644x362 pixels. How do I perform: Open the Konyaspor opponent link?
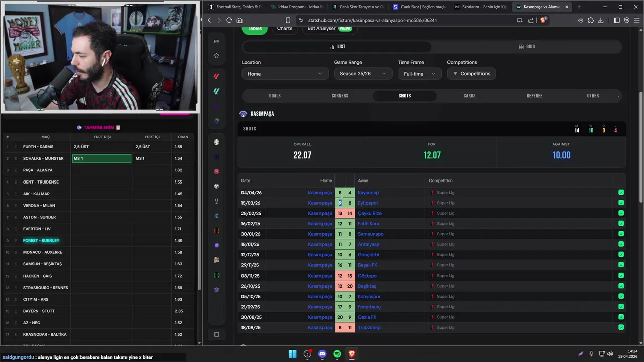(x=369, y=297)
